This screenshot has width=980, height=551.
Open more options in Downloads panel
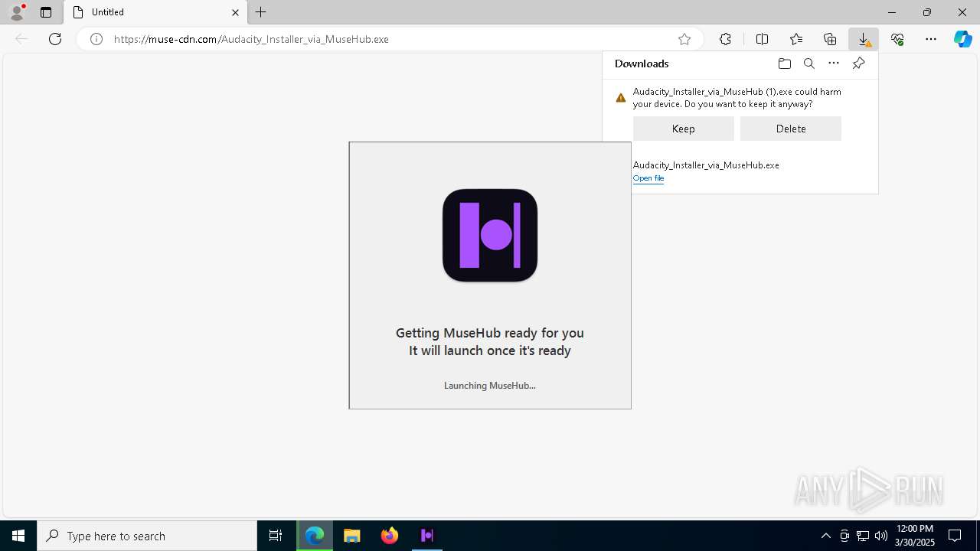pos(834,64)
